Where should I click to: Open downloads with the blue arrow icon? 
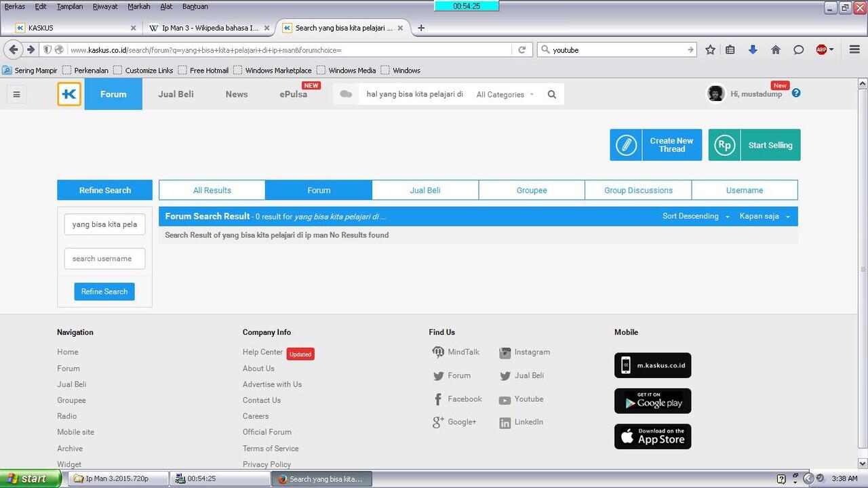(753, 49)
